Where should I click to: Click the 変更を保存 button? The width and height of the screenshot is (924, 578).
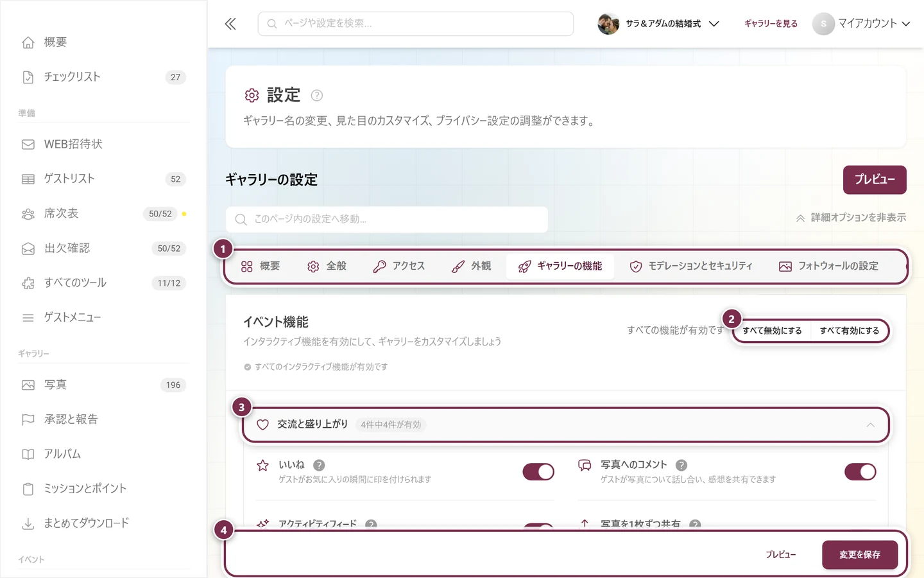click(860, 555)
